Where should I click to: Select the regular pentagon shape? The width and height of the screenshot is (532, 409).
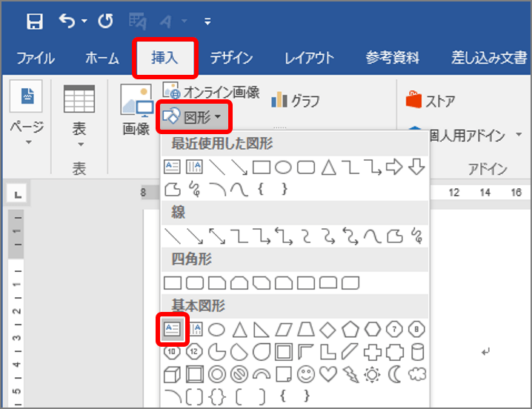350,330
